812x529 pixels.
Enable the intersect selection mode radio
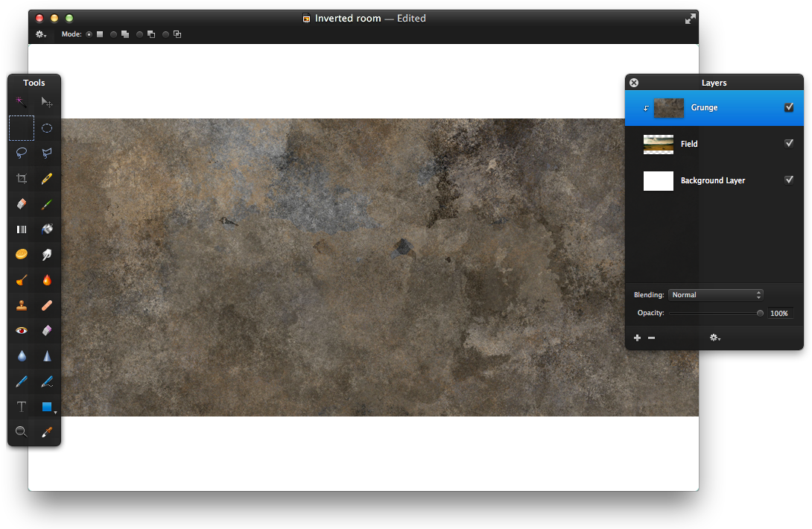point(166,34)
